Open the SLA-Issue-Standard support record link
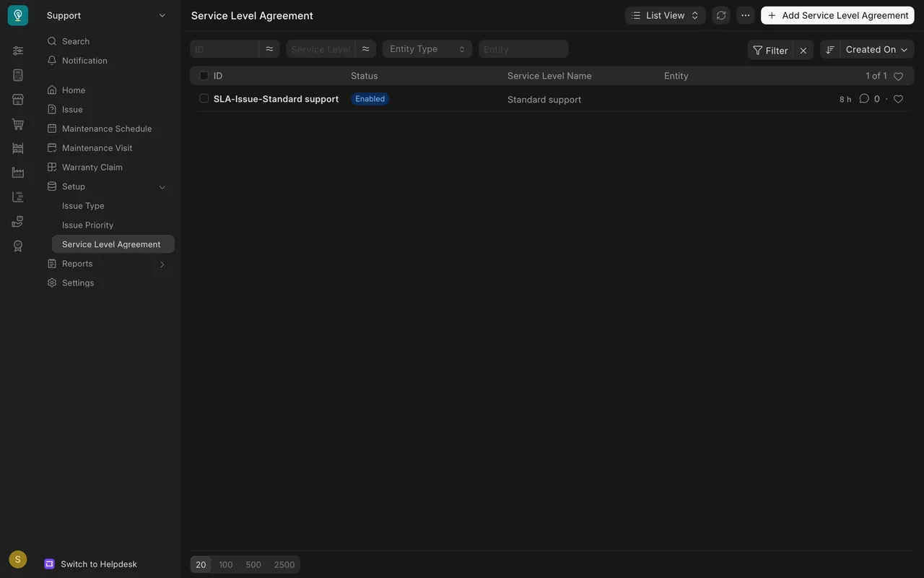The image size is (924, 578). click(276, 99)
